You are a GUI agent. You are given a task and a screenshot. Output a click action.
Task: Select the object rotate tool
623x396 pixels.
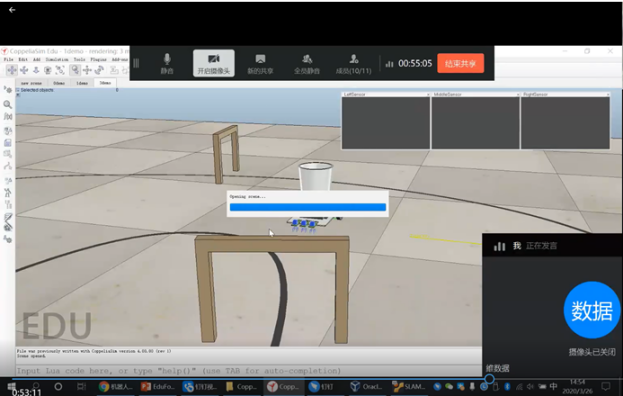(99, 70)
